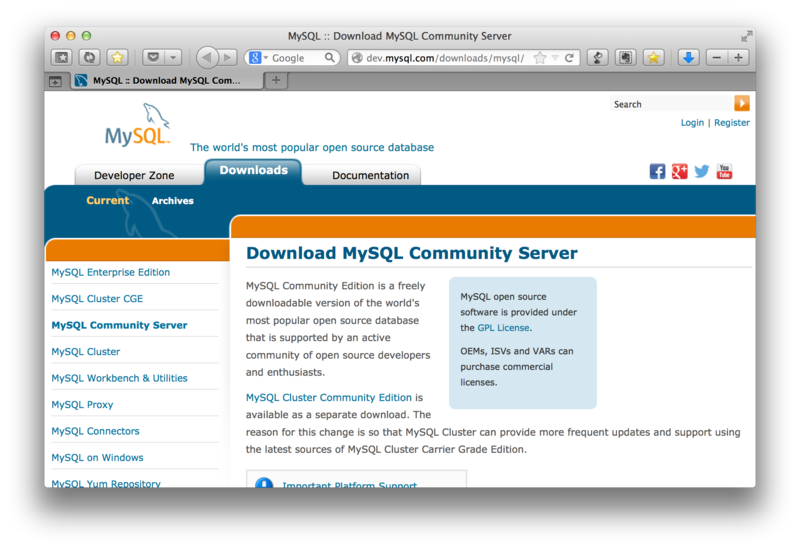800x549 pixels.
Task: Submit search with the orange arrow button
Action: (x=742, y=104)
